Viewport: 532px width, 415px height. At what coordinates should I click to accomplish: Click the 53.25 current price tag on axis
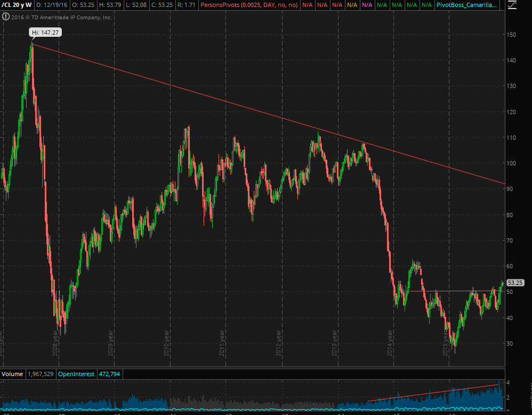coord(515,283)
